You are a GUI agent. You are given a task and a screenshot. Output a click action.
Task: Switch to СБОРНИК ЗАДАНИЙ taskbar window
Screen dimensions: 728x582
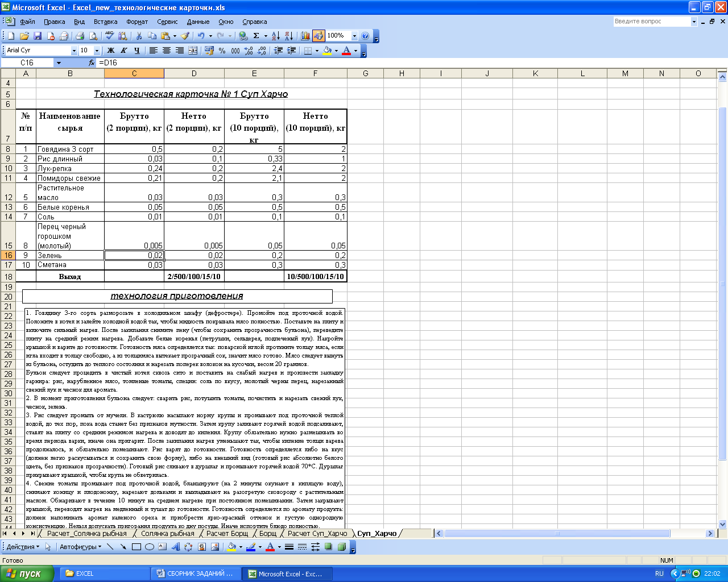click(x=196, y=573)
